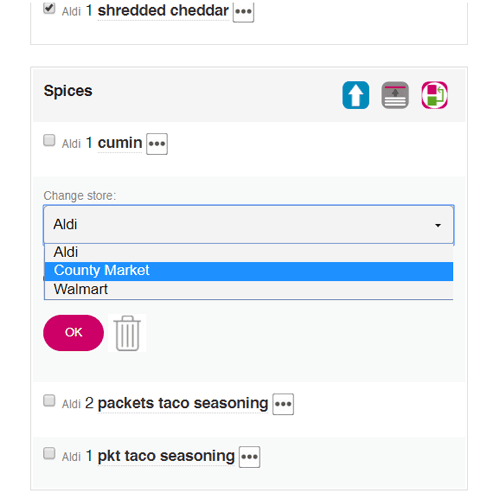This screenshot has height=500, width=500.
Task: Open options for 2 packets taco seasoning
Action: coord(283,404)
